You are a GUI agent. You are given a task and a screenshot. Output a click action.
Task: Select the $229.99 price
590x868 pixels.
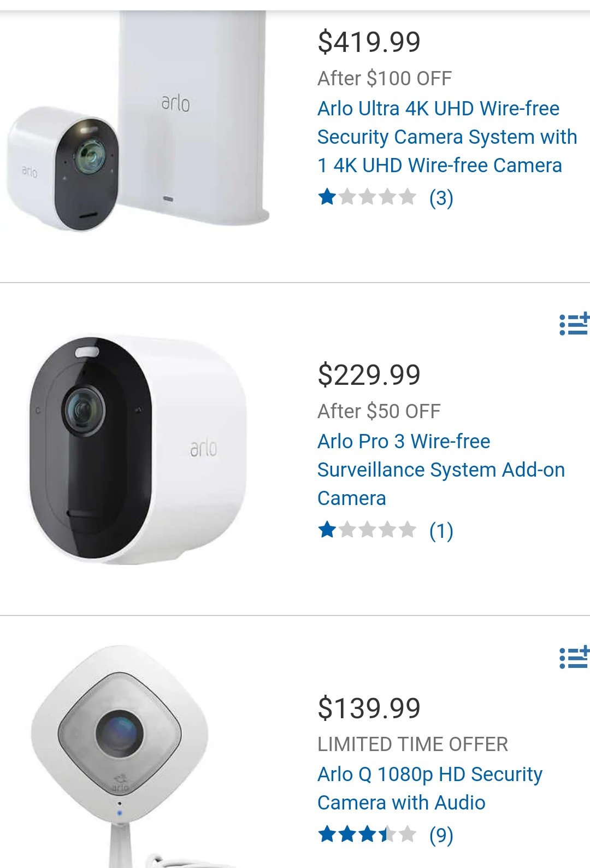pyautogui.click(x=369, y=375)
